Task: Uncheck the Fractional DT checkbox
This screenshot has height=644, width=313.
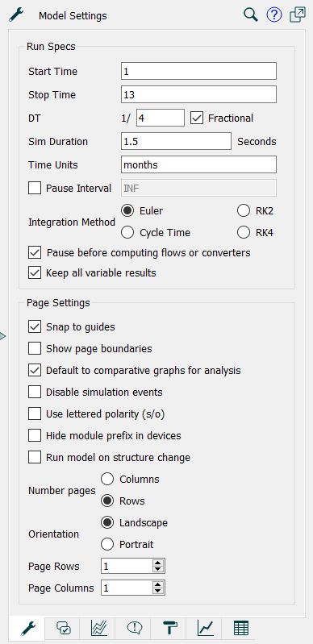Action: 198,118
